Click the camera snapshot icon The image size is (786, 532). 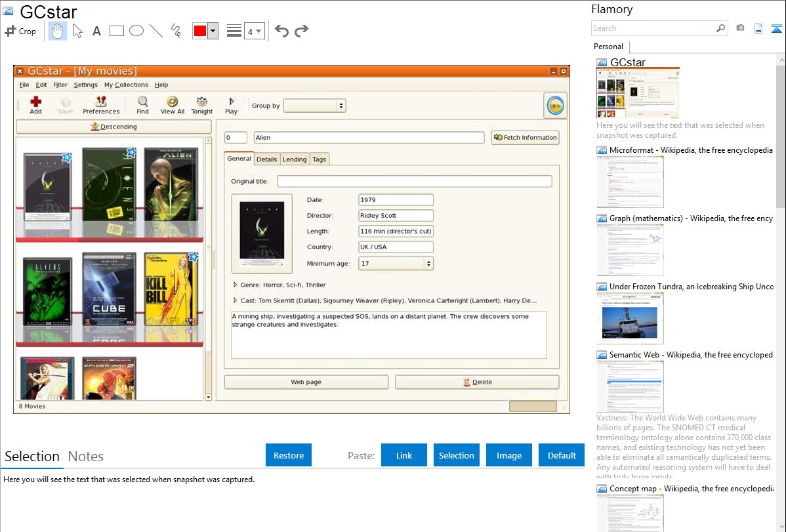(740, 28)
